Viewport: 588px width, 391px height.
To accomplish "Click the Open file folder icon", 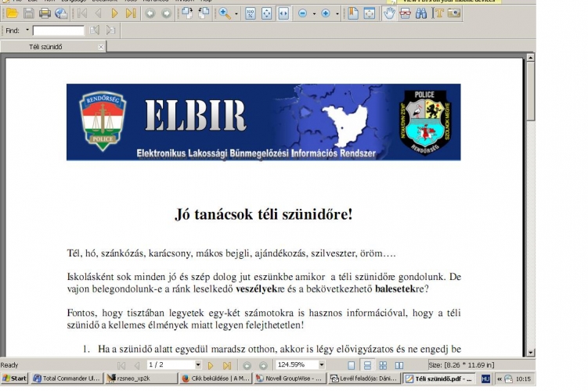I will pyautogui.click(x=11, y=13).
